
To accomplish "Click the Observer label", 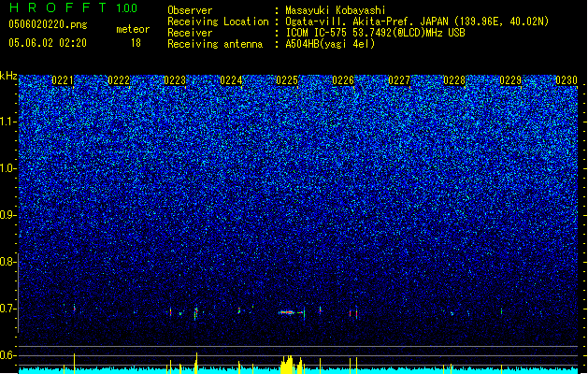I will pyautogui.click(x=190, y=10).
